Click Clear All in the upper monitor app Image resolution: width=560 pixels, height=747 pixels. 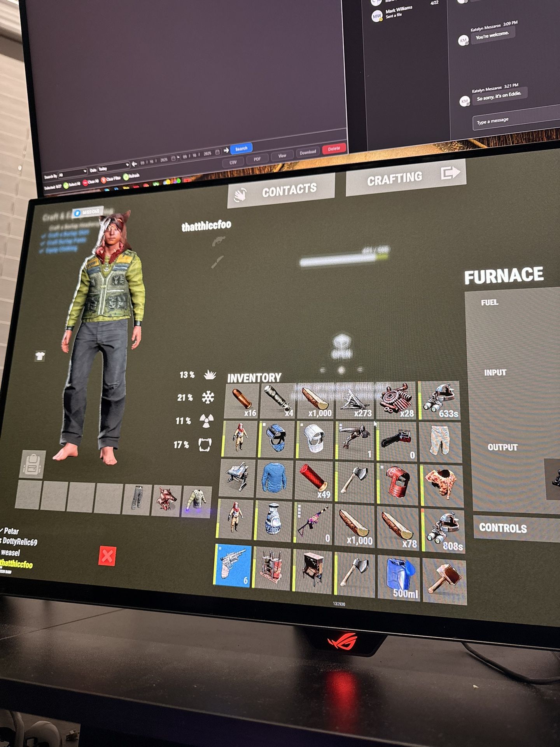pyautogui.click(x=91, y=181)
